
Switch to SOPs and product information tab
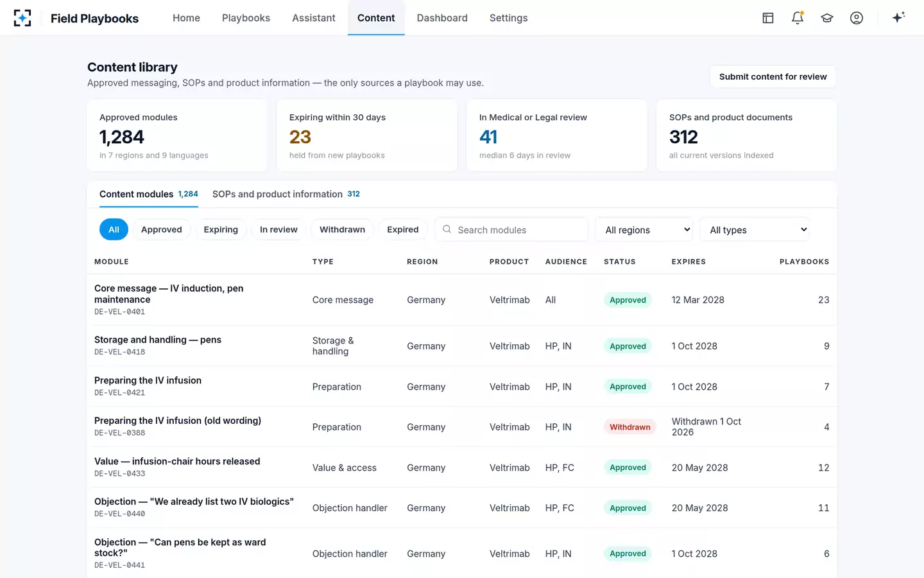286,194
